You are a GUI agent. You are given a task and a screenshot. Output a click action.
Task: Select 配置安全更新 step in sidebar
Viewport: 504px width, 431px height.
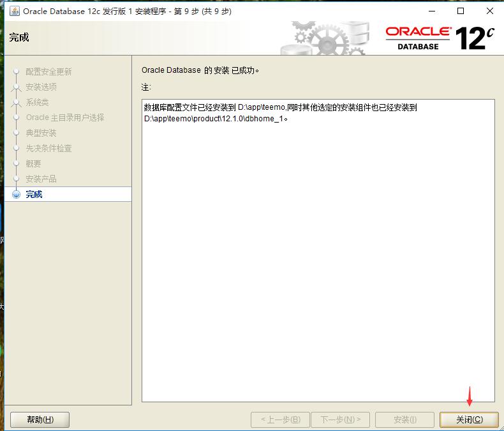[x=48, y=72]
